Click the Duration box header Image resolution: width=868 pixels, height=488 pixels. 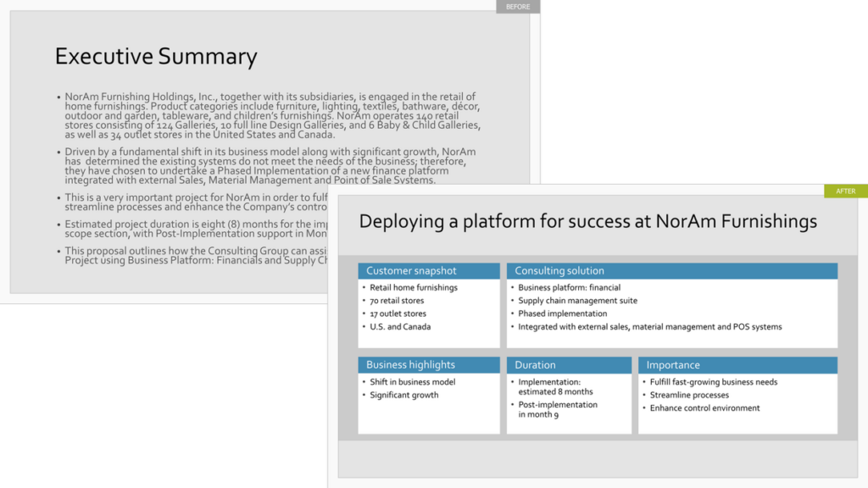click(535, 365)
